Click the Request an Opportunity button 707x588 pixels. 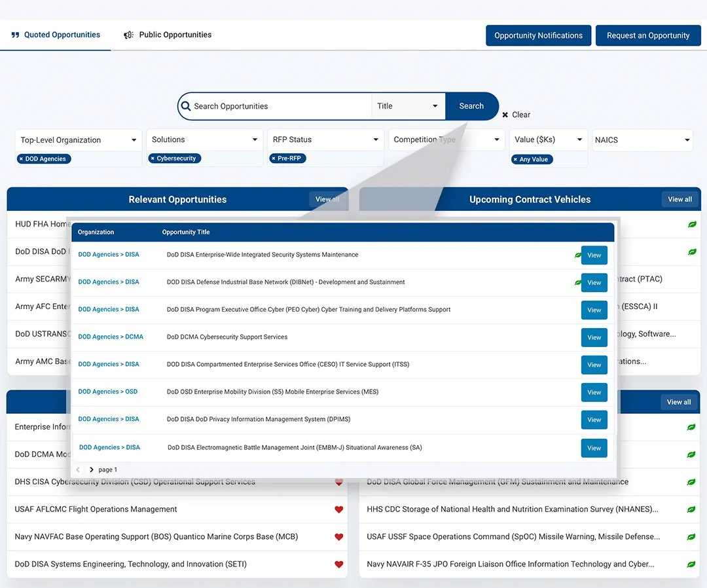pyautogui.click(x=648, y=35)
